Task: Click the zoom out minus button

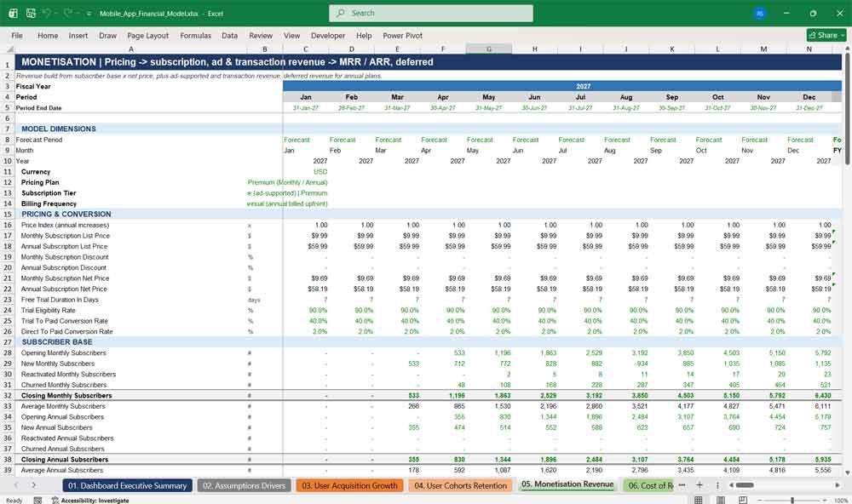Action: (x=760, y=500)
